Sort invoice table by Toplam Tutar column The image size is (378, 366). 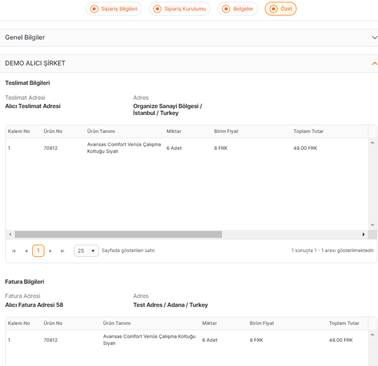pyautogui.click(x=344, y=323)
